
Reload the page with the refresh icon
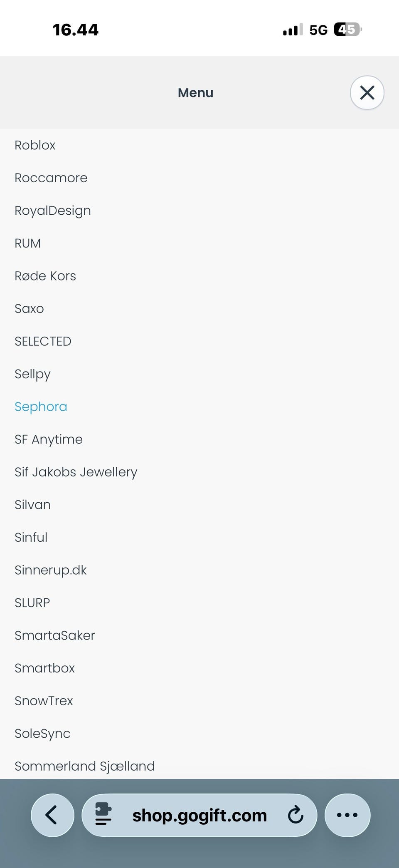[296, 815]
